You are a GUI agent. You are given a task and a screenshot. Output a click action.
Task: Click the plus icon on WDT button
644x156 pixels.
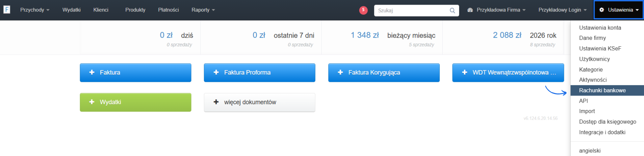click(x=464, y=72)
